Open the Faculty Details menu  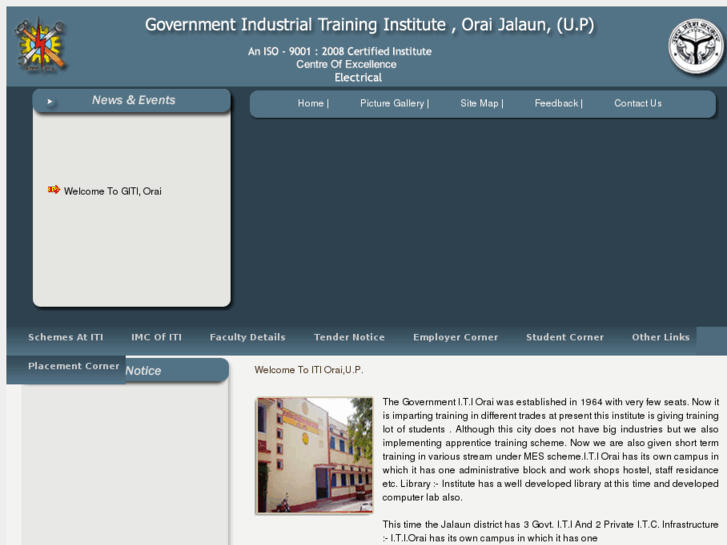[x=247, y=337]
